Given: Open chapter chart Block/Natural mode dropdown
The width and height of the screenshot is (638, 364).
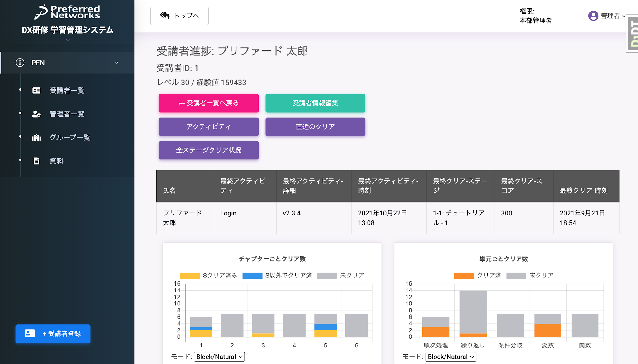Looking at the screenshot, I should (x=219, y=357).
